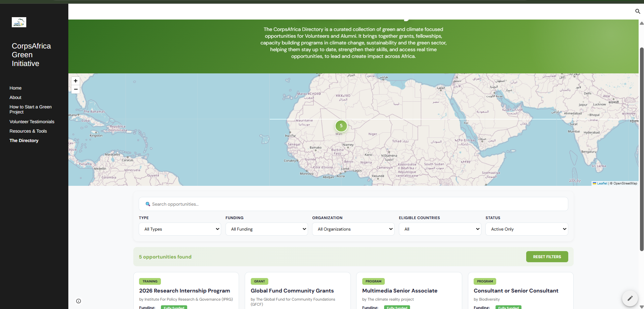
Task: Open the Leaflet attribution link
Action: click(602, 183)
